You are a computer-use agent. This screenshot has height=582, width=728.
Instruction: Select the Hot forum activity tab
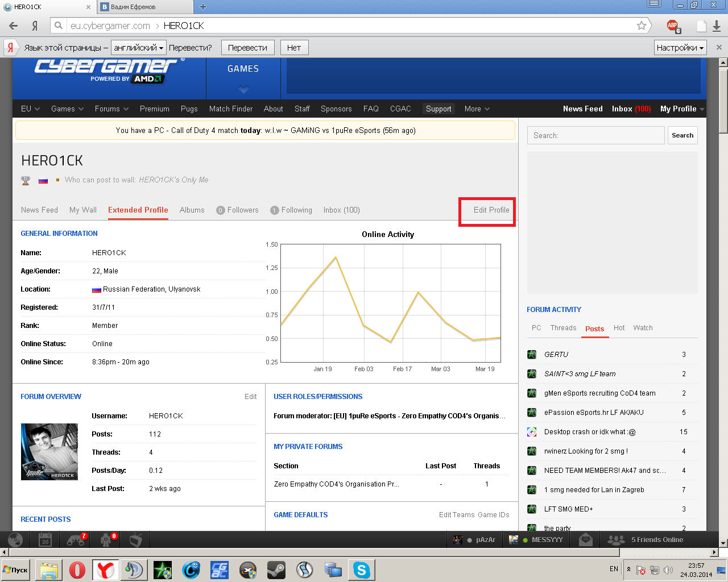click(619, 328)
